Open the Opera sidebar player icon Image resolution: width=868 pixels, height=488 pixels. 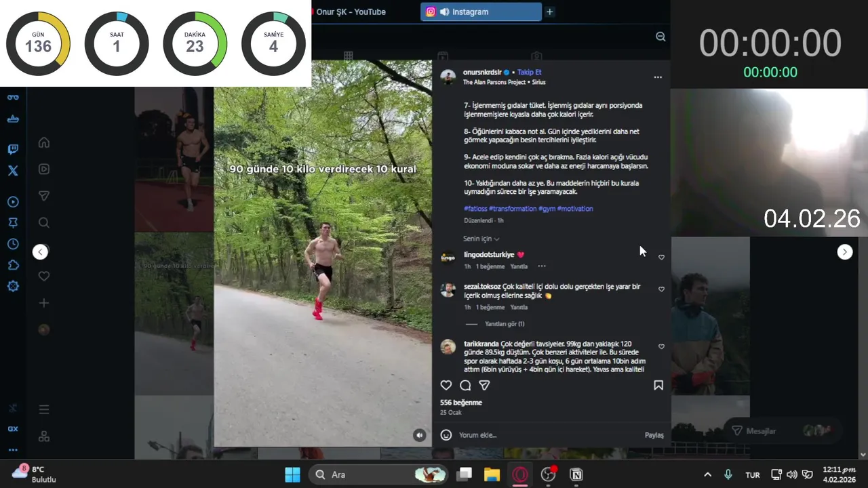[x=13, y=202]
